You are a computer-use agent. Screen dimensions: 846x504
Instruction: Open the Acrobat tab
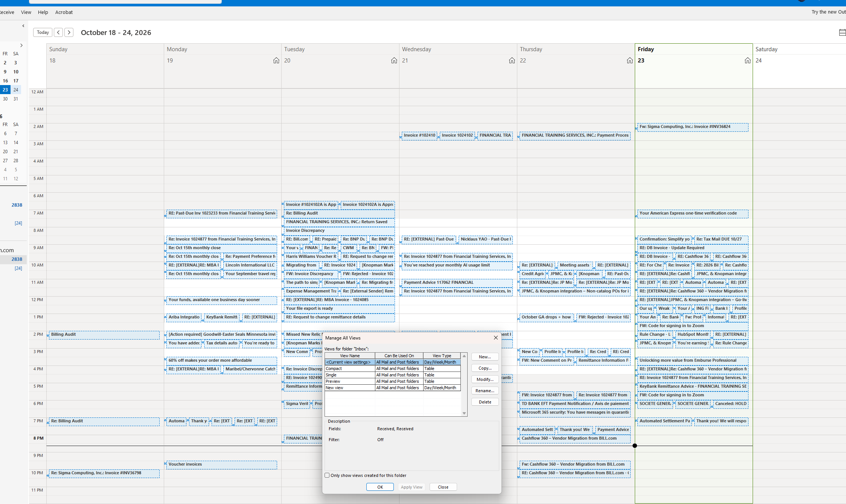(64, 12)
